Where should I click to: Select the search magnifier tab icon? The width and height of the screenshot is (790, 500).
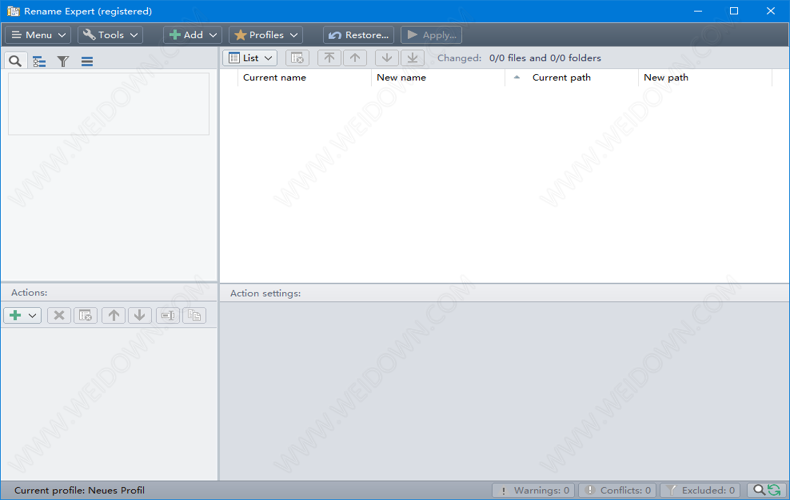pyautogui.click(x=15, y=61)
